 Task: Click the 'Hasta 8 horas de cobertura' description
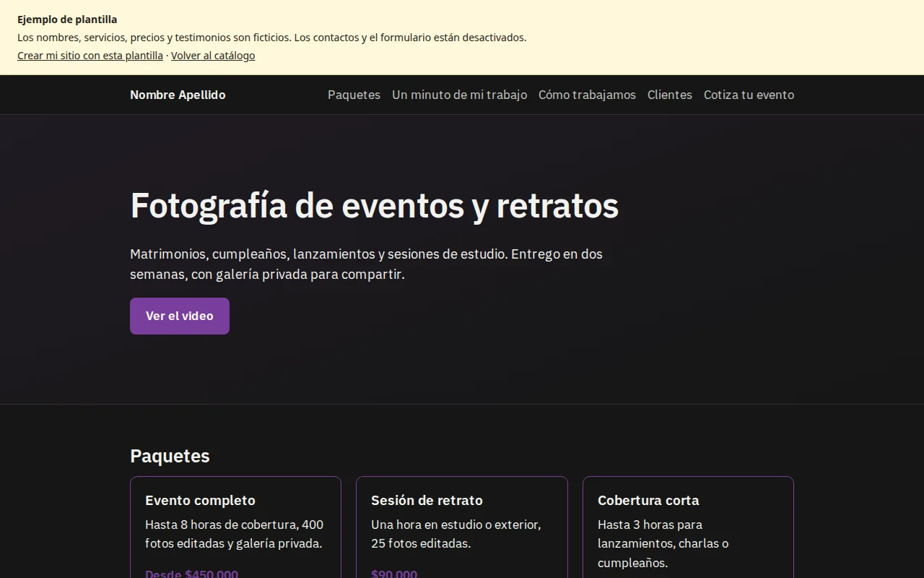pyautogui.click(x=235, y=534)
